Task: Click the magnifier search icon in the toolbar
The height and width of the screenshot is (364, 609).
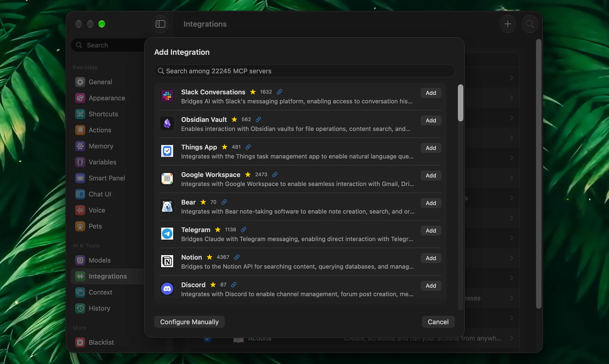Action: pos(530,24)
